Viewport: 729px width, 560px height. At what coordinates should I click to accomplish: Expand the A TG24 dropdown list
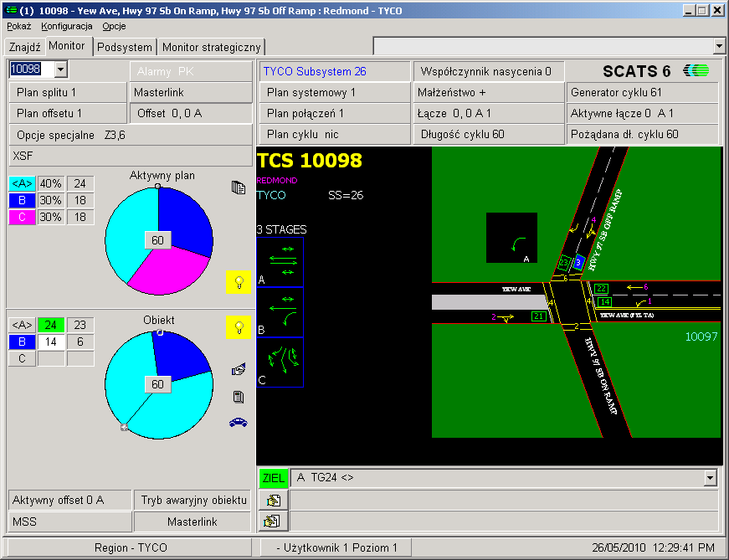(711, 478)
